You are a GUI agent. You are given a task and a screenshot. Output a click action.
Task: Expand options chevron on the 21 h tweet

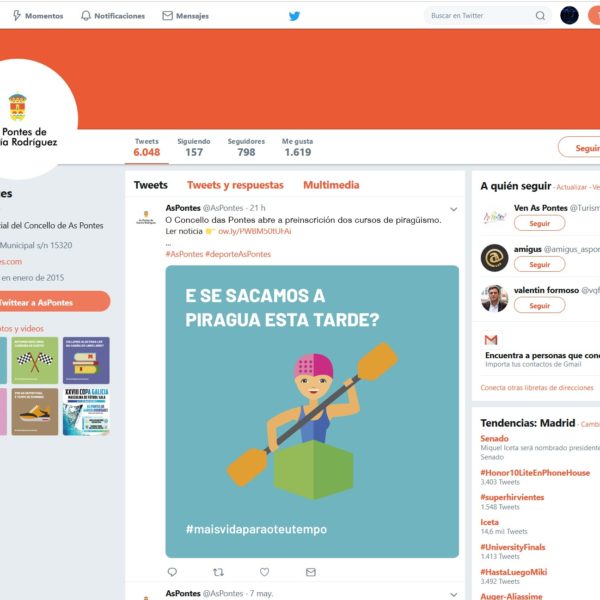[x=453, y=209]
